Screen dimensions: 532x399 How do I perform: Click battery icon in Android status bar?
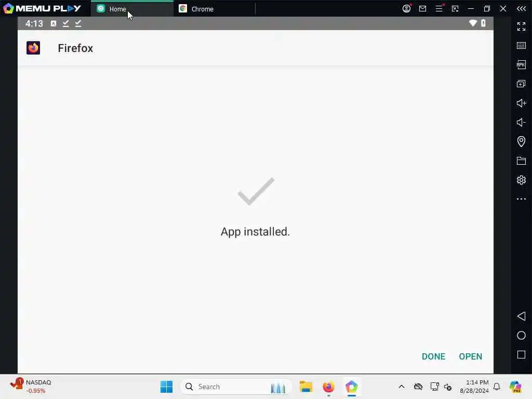[483, 23]
